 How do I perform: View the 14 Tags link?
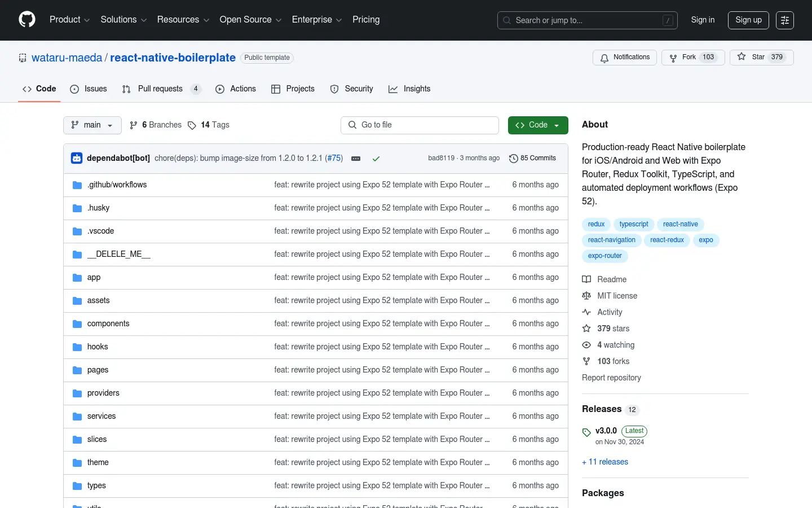[209, 125]
